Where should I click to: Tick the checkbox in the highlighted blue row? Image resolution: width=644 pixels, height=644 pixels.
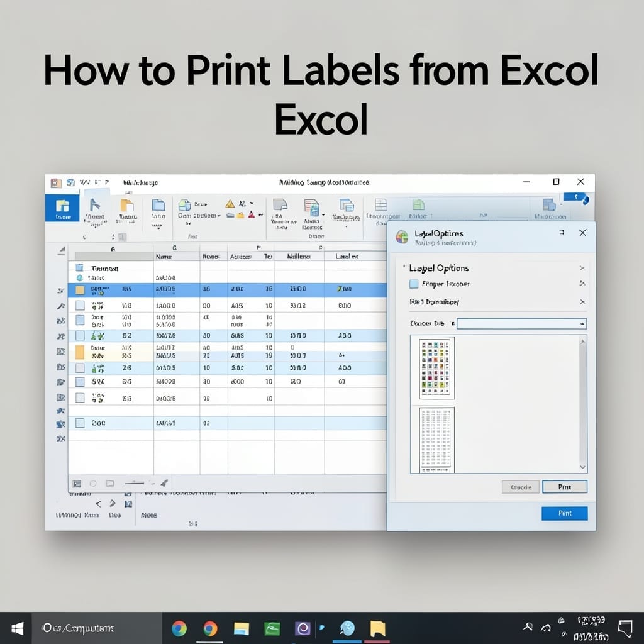tap(80, 290)
